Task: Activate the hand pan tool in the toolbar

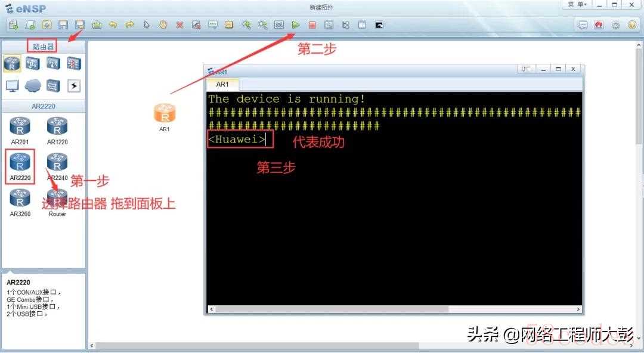Action: [163, 24]
